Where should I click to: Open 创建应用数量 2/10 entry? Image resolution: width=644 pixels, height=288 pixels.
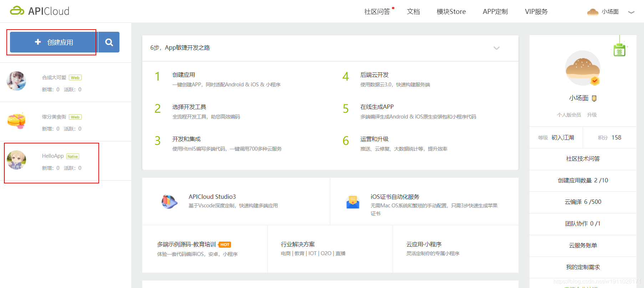[x=583, y=181]
